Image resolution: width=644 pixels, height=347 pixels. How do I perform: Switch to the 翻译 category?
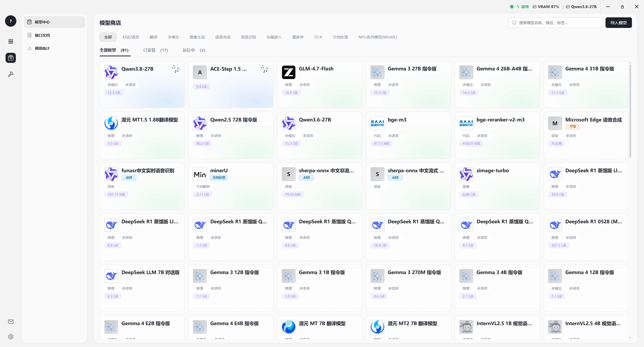point(153,37)
